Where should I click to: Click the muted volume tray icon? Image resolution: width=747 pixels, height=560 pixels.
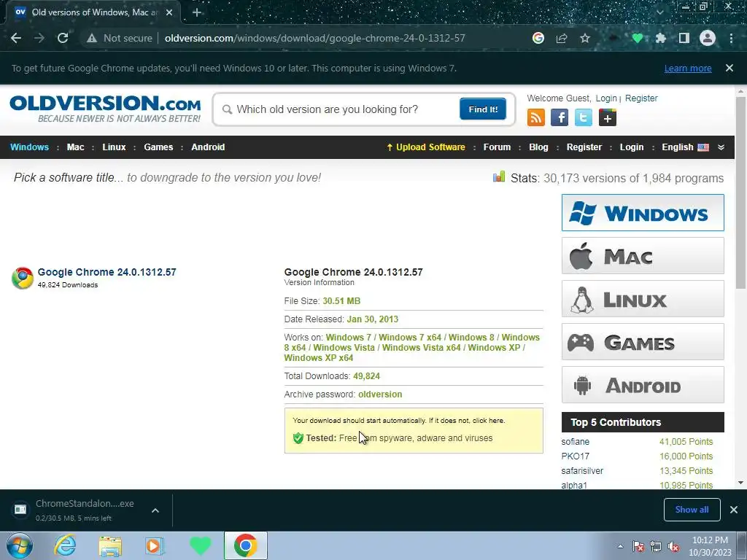[x=673, y=547]
